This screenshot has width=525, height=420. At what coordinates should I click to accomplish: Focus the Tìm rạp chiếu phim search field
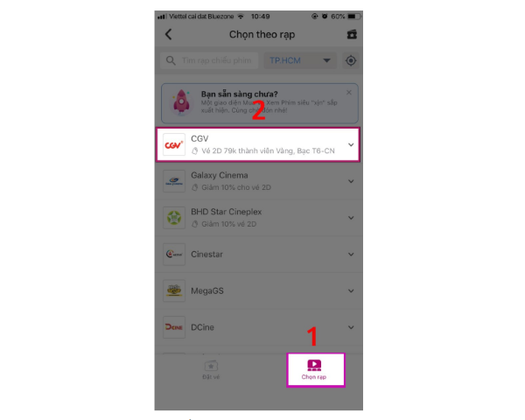[x=209, y=60]
